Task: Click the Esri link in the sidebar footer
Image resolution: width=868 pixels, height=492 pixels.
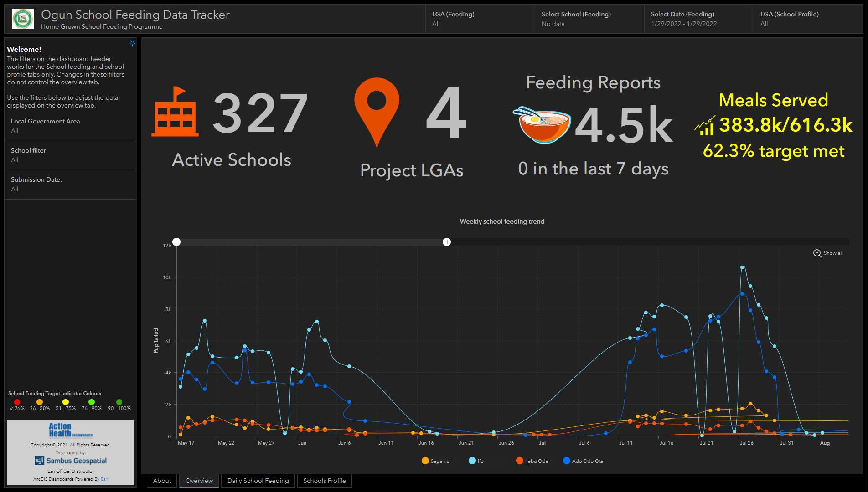Action: [104, 479]
